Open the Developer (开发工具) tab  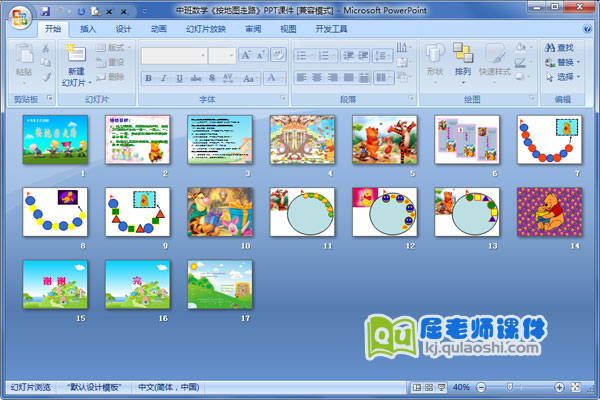tap(331, 29)
